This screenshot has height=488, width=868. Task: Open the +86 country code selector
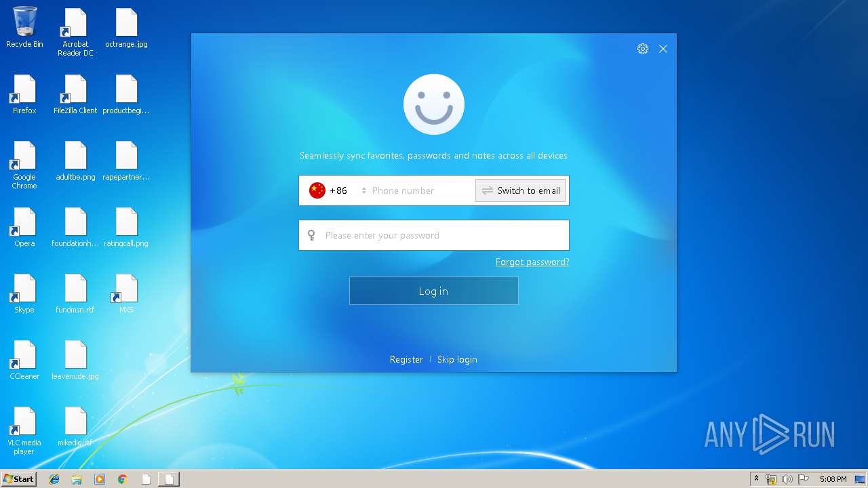click(x=338, y=190)
